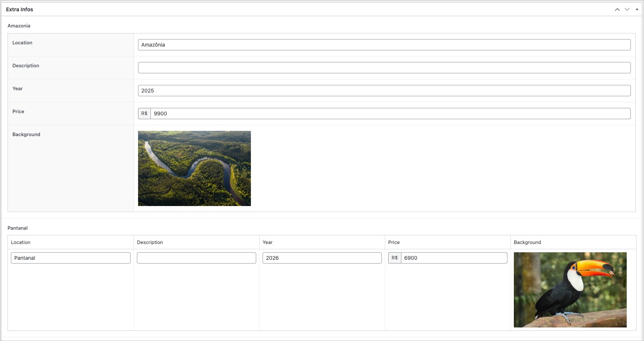Click the move up chevron in Extra Infos header
The width and height of the screenshot is (644, 341).
click(x=617, y=9)
